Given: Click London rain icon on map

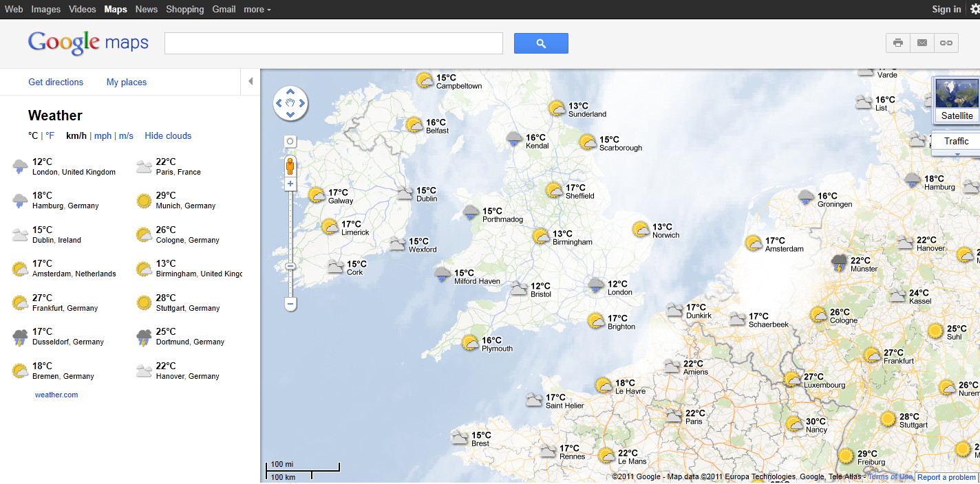Looking at the screenshot, I should (596, 285).
